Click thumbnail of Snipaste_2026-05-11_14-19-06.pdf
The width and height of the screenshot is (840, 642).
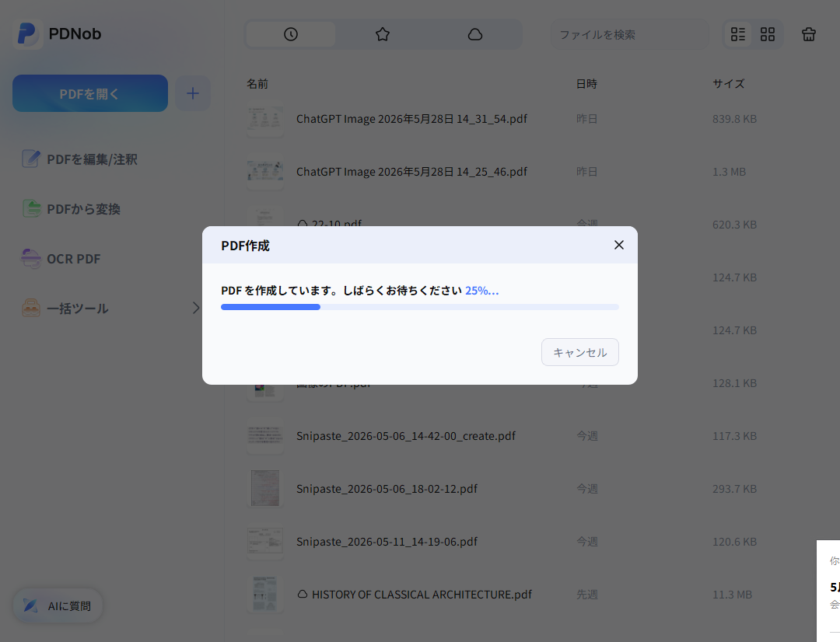pos(265,541)
